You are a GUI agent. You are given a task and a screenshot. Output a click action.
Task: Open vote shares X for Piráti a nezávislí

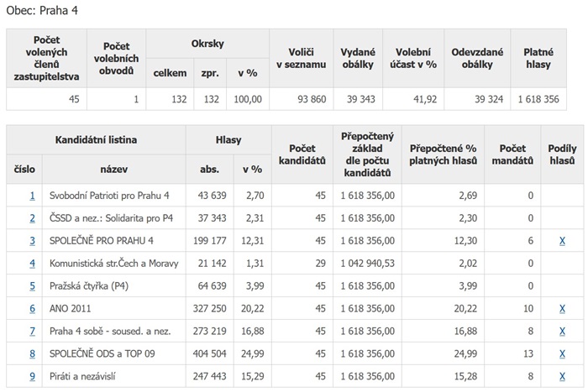(562, 376)
